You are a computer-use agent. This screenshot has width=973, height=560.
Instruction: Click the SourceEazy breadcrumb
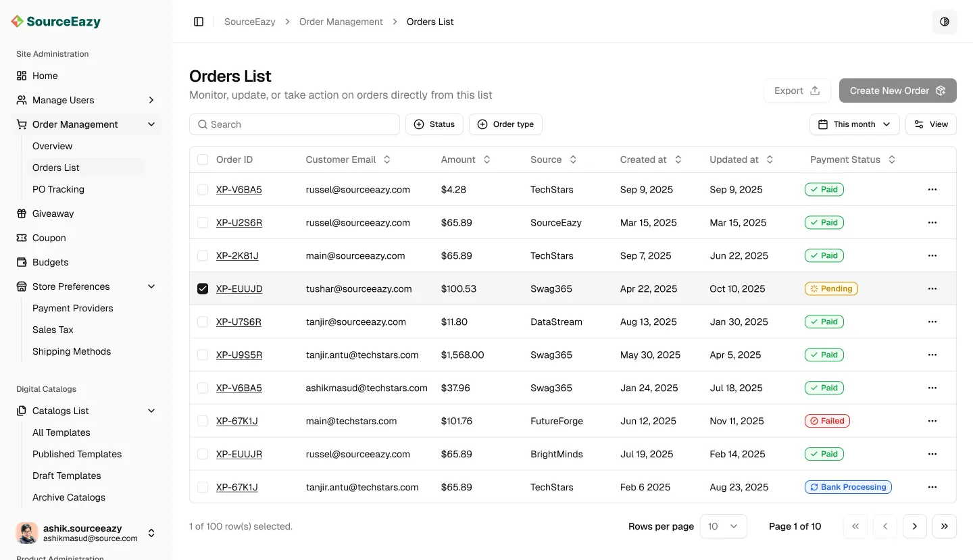[250, 22]
